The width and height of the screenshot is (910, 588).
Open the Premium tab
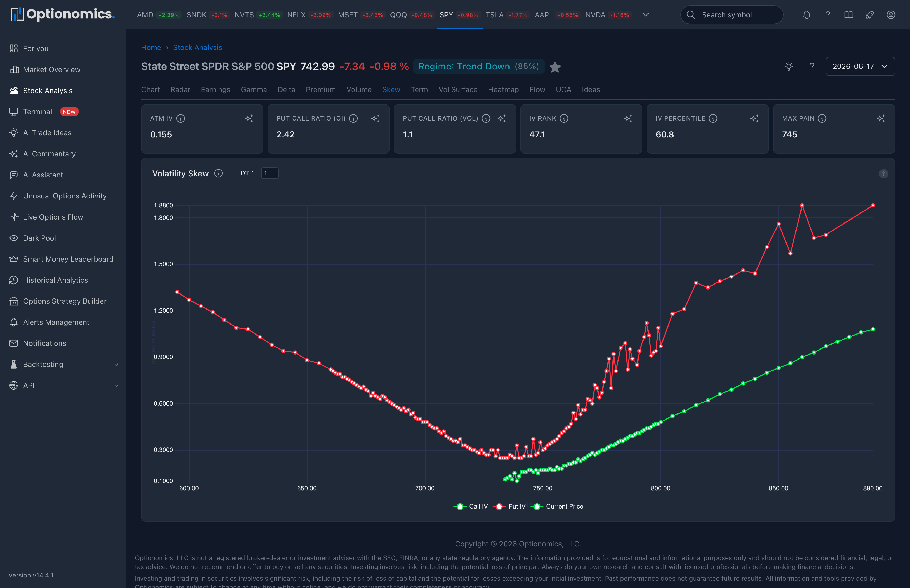[x=321, y=90]
